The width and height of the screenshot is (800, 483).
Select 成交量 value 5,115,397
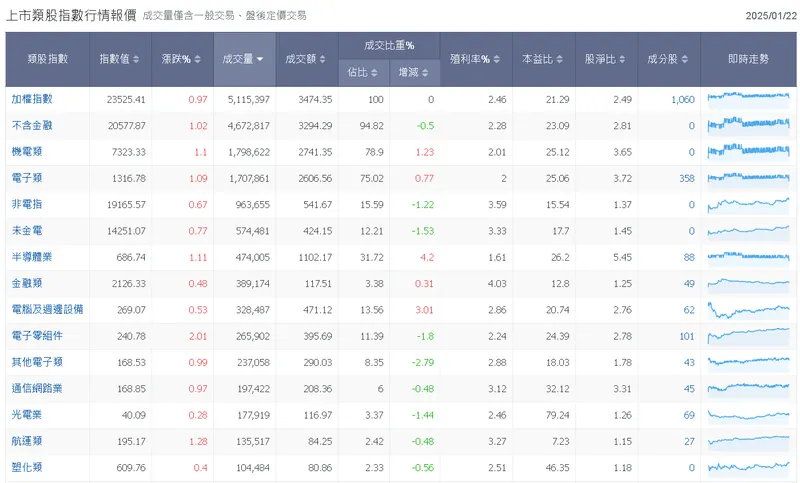(248, 99)
